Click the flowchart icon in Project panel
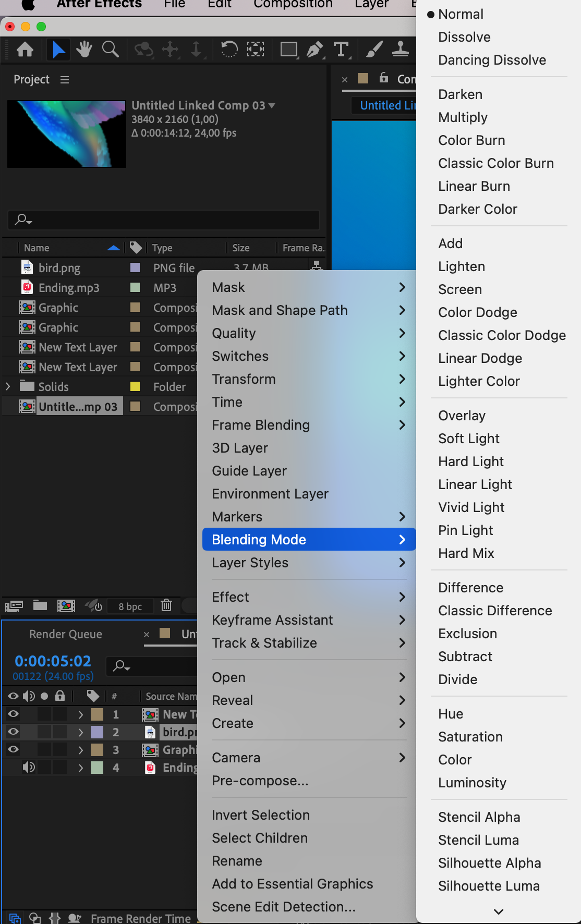The height and width of the screenshot is (924, 581). point(316,265)
